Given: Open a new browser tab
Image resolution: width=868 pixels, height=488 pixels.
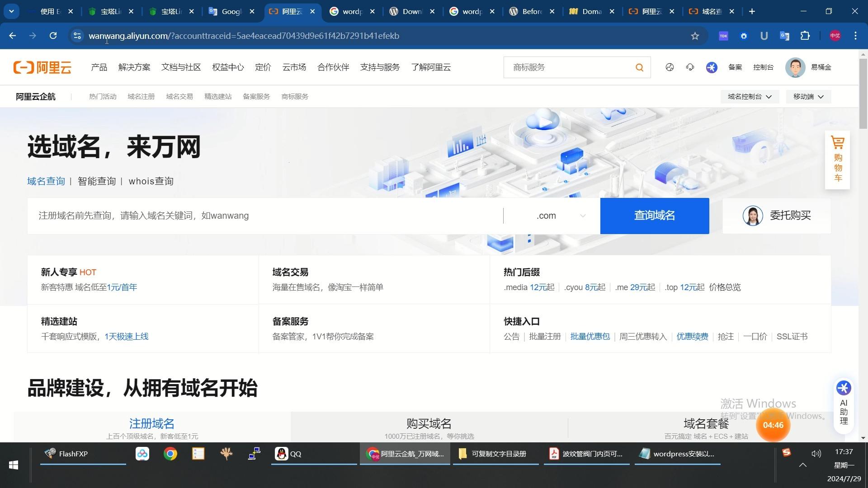Looking at the screenshot, I should 752,11.
